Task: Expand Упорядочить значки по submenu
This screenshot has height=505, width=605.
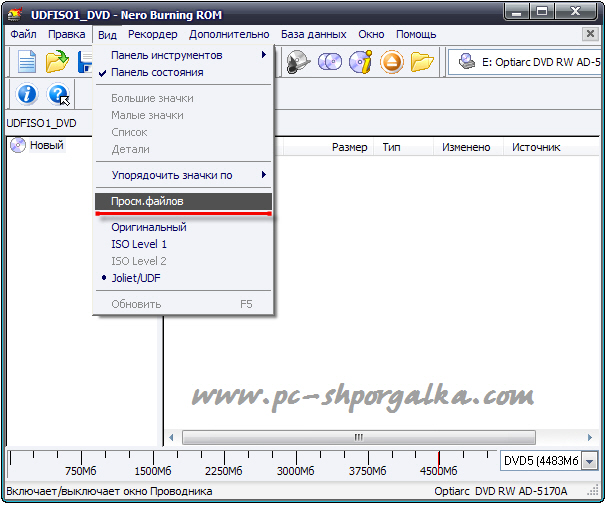Action: click(183, 175)
